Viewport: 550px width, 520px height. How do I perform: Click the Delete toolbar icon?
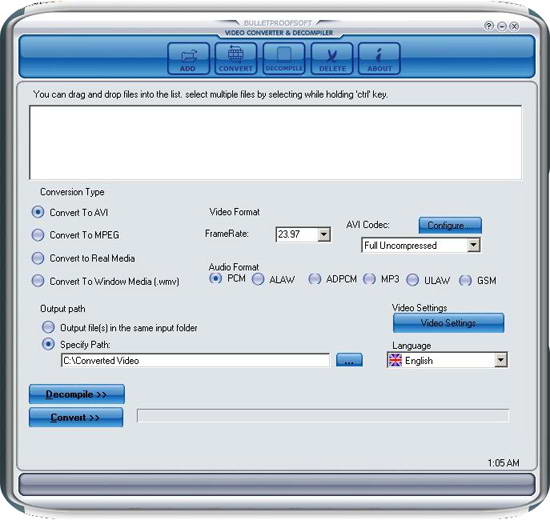click(332, 58)
